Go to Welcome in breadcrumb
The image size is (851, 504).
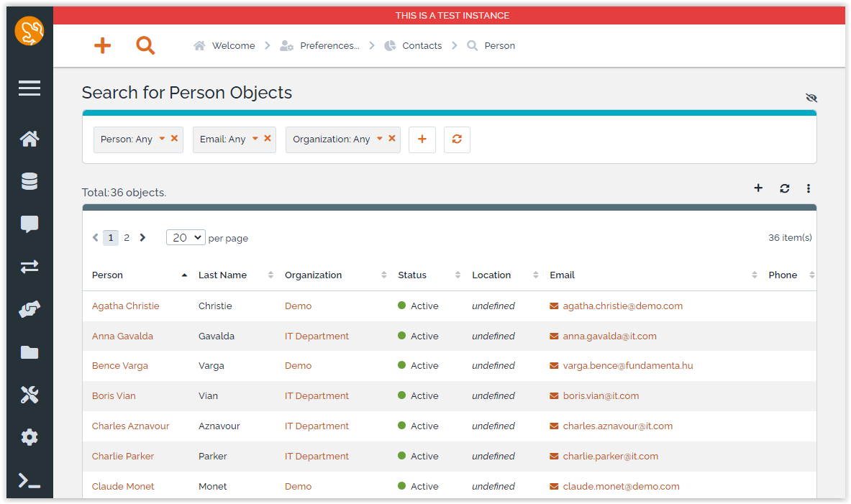[233, 46]
